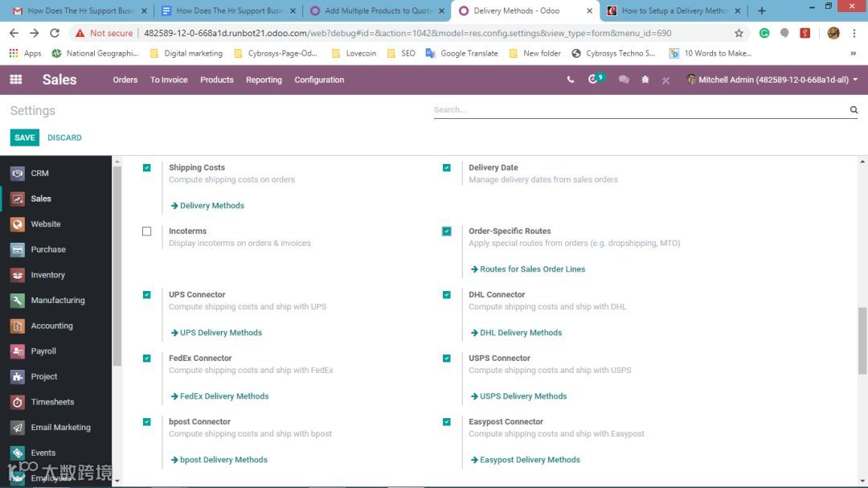Image resolution: width=868 pixels, height=488 pixels.
Task: Click the search magnifier icon in Settings
Action: pyautogui.click(x=854, y=109)
